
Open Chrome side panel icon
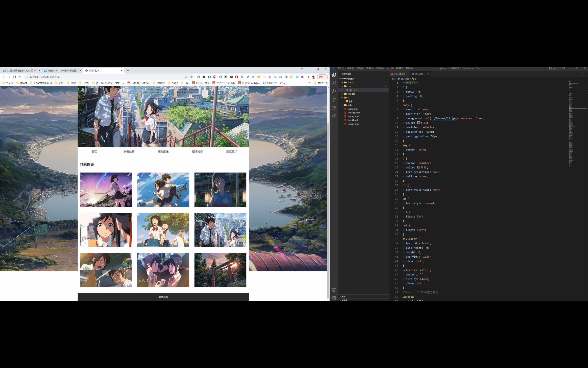coord(308,77)
